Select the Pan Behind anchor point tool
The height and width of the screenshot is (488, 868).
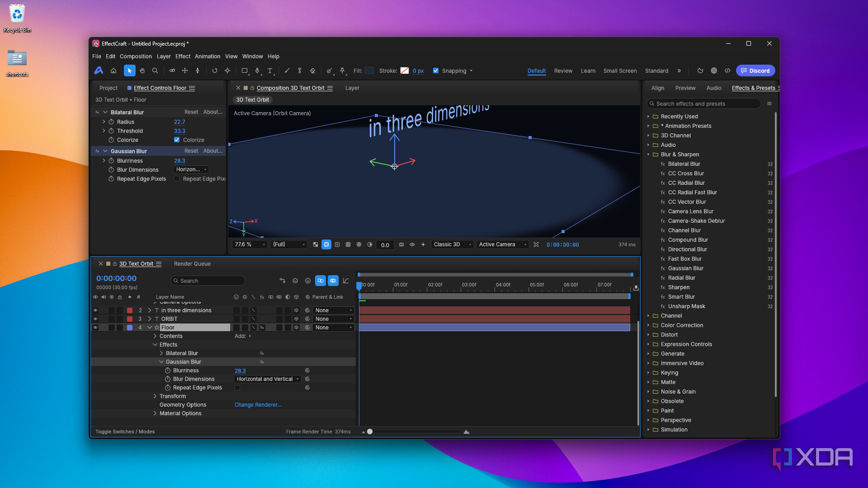pyautogui.click(x=227, y=71)
